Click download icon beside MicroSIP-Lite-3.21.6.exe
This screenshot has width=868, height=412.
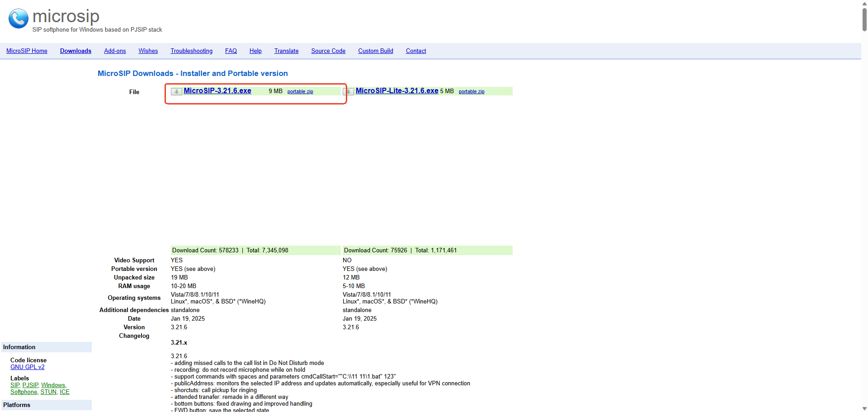[348, 91]
